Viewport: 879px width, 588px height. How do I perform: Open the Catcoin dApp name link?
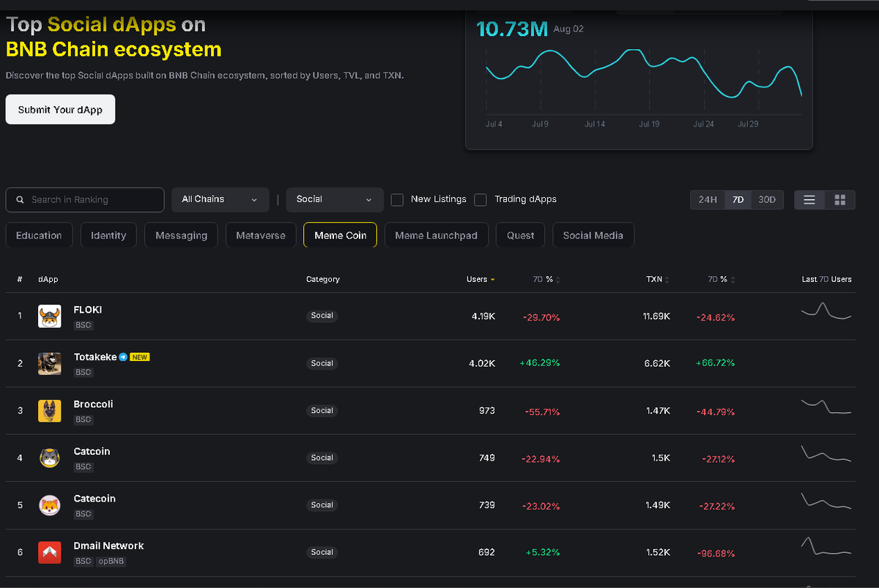coord(92,452)
